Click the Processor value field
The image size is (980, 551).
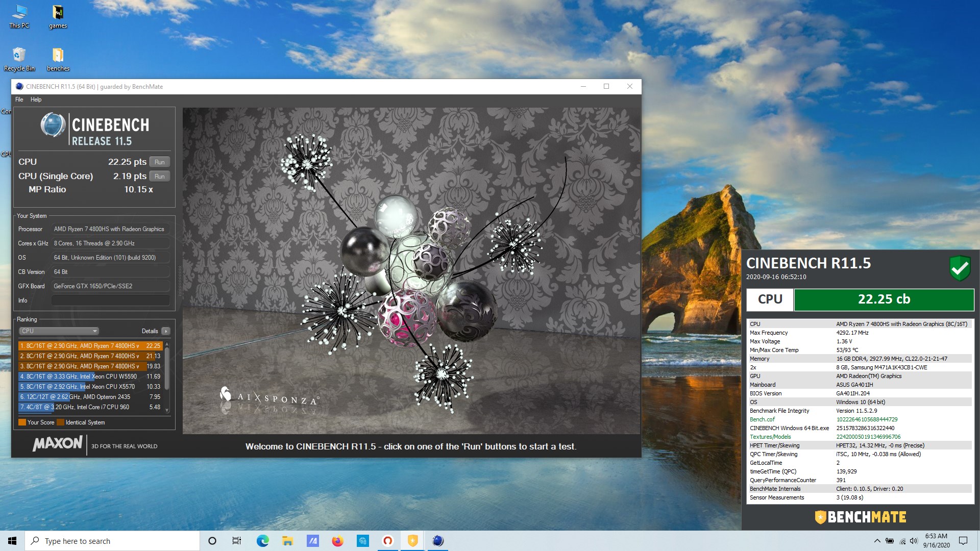click(x=110, y=229)
